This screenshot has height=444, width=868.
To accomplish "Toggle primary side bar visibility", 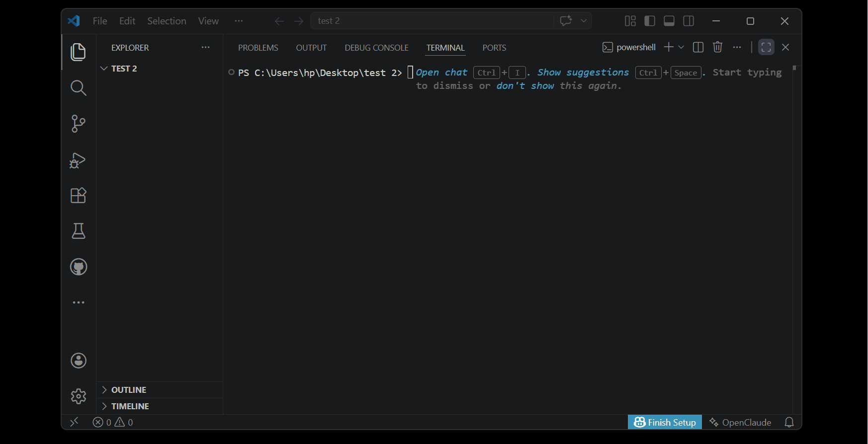I will click(x=649, y=21).
